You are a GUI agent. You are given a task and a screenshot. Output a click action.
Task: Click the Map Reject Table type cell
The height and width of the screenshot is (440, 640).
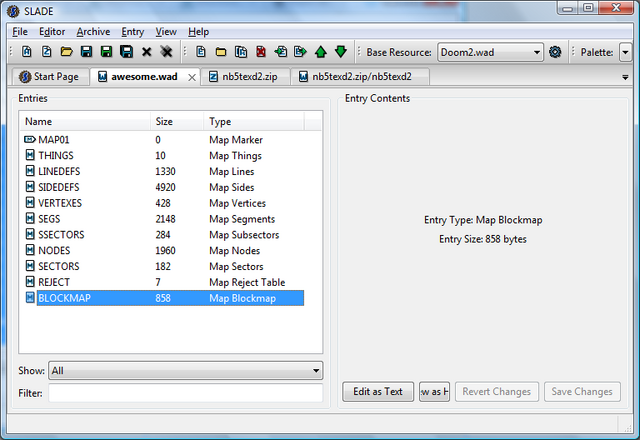pos(247,282)
